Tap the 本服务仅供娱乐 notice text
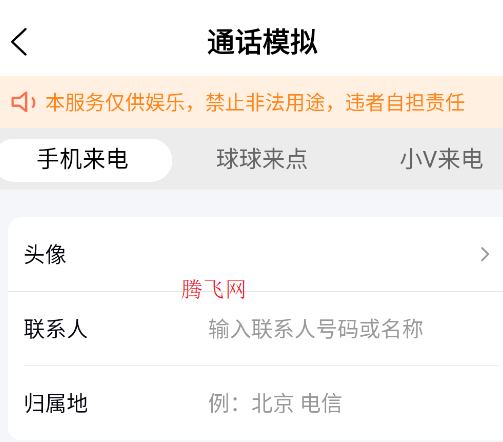The height and width of the screenshot is (442, 503). tap(115, 102)
